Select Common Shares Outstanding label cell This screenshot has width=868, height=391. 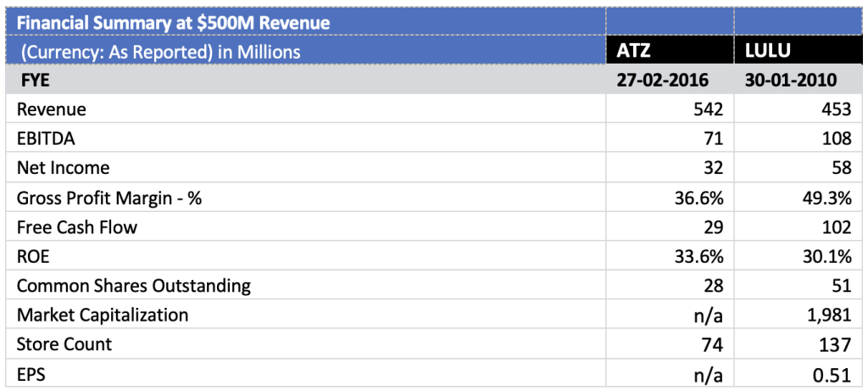[x=305, y=285]
